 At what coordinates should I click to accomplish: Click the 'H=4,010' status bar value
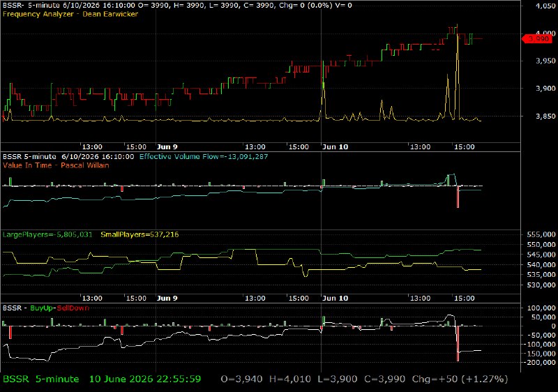pyautogui.click(x=289, y=379)
